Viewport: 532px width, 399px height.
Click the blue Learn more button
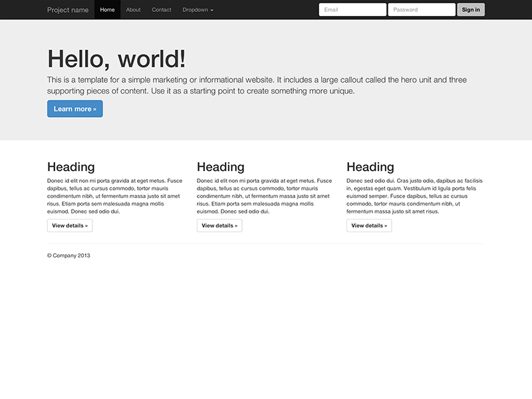click(75, 109)
